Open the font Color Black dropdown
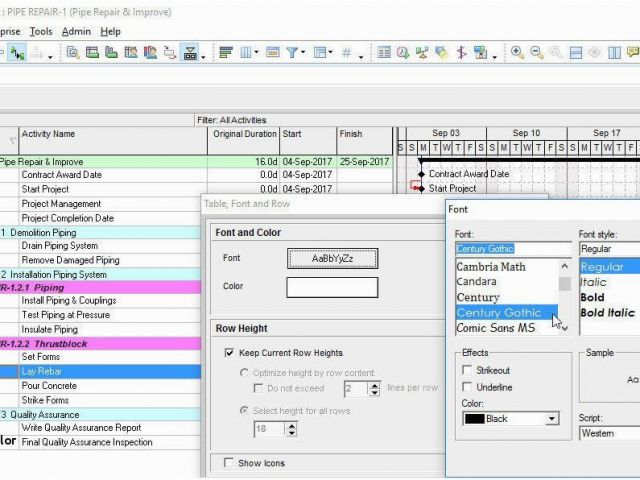 pos(552,419)
